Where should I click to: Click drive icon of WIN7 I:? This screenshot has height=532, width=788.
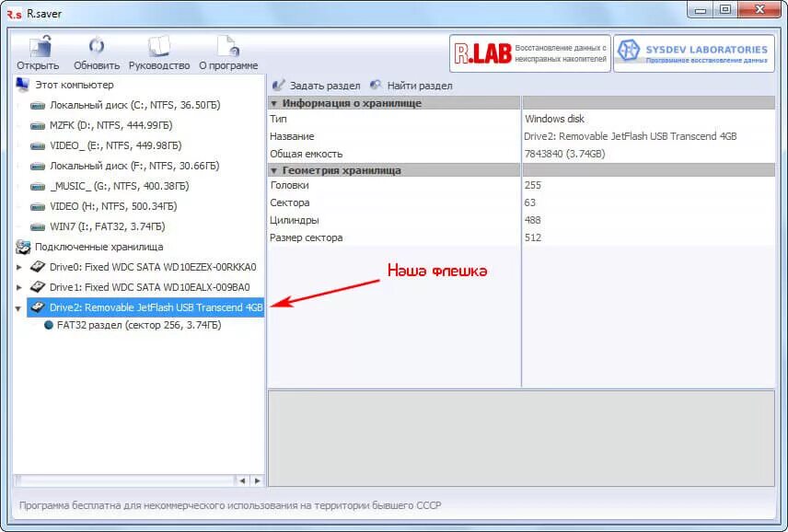click(38, 227)
